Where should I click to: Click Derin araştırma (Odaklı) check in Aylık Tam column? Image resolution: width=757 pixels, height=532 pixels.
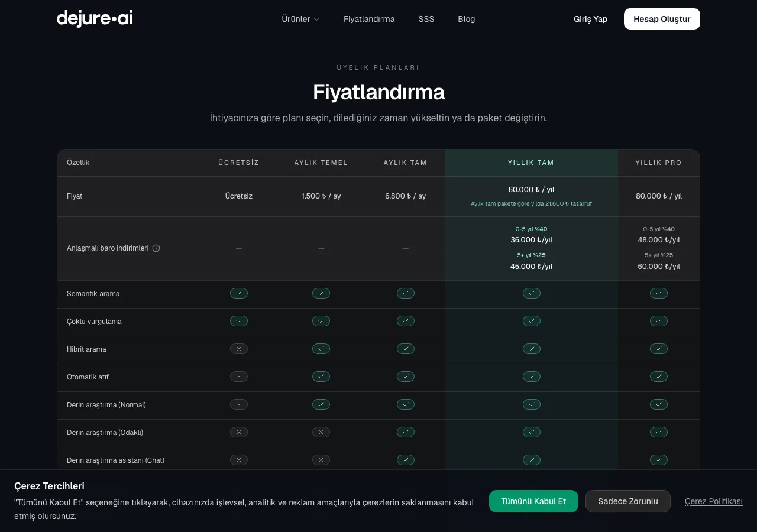point(406,432)
